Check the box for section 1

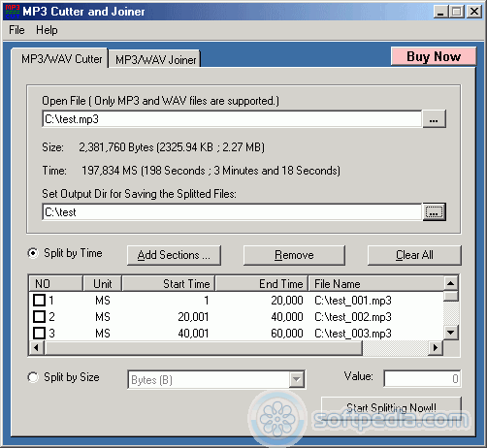pos(39,300)
